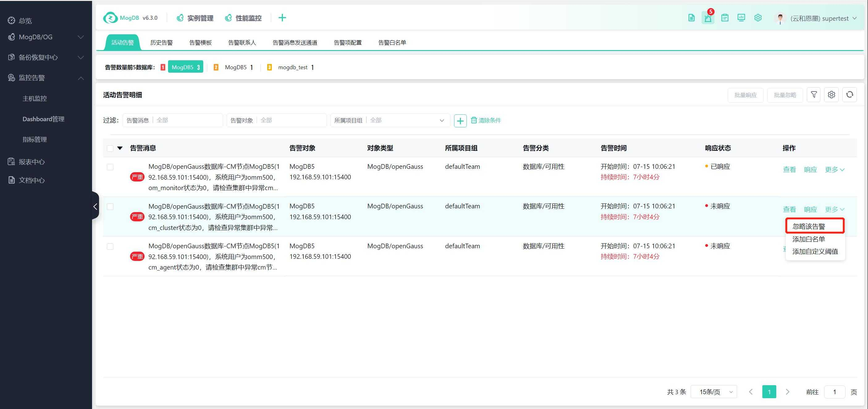The image size is (868, 409).
Task: Click the rank 3 yellow badge icon
Action: click(269, 67)
